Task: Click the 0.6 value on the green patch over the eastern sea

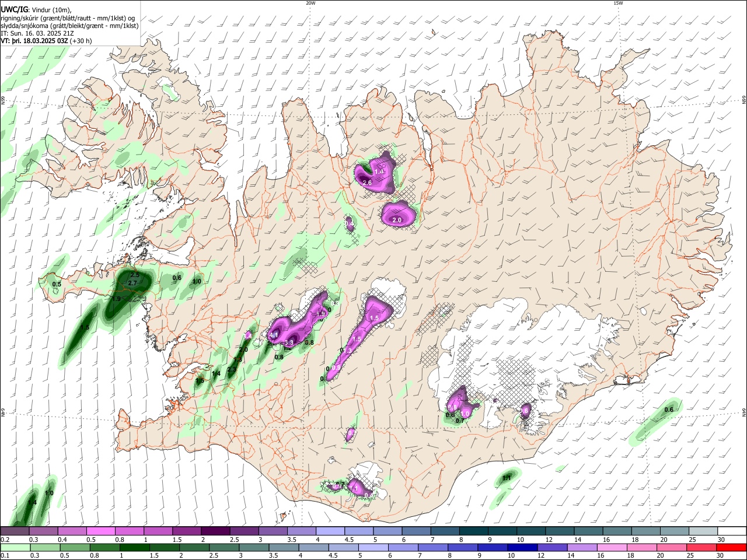Action: (x=669, y=410)
